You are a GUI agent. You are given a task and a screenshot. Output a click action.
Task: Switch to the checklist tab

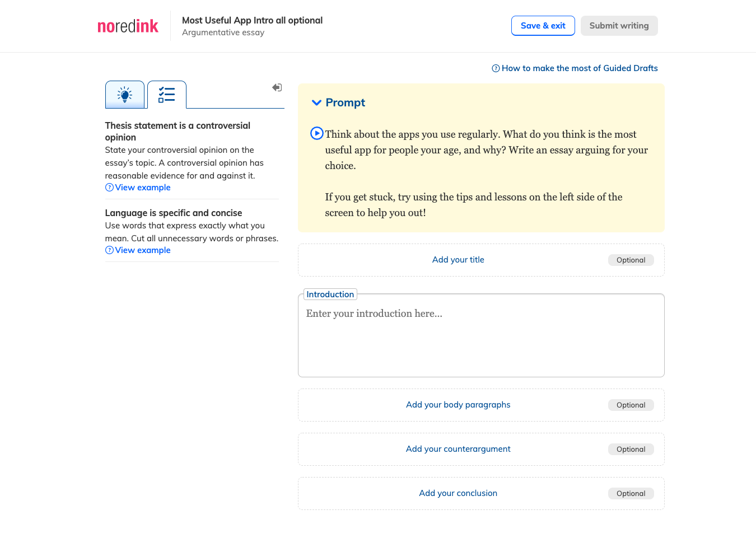coord(167,95)
